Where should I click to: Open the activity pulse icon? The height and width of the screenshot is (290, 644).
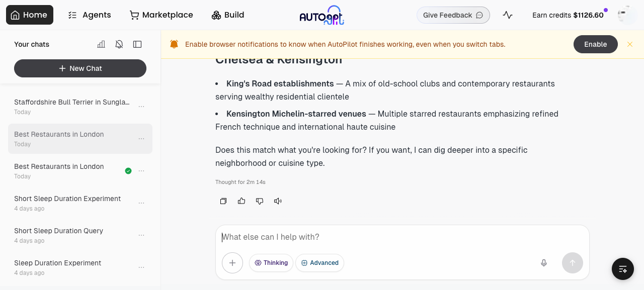click(x=508, y=15)
